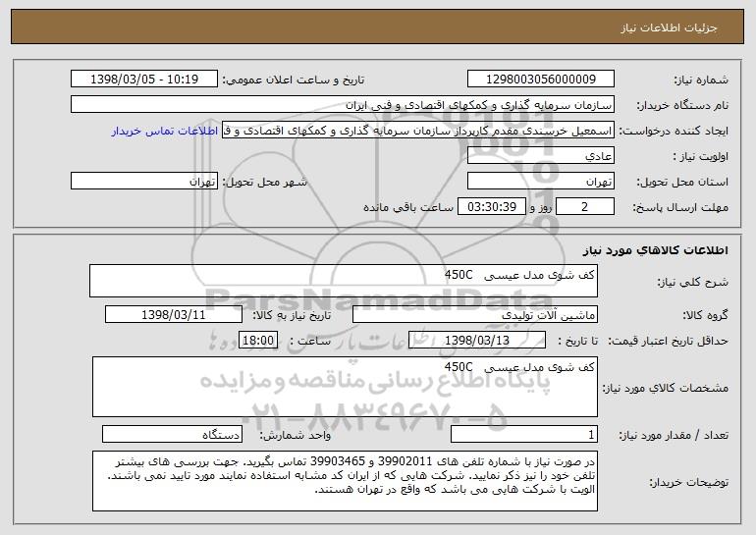Click the شهر محل تحویل field

click(144, 181)
